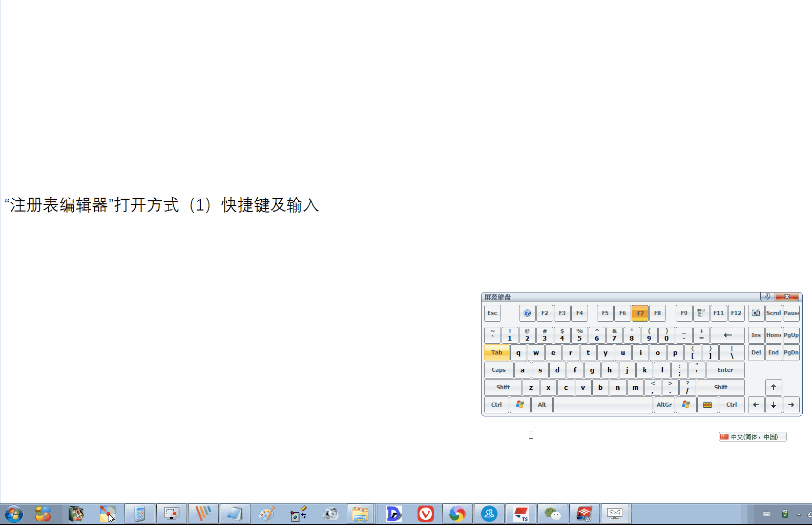Click the Windows logo key beside AltGr

[x=686, y=405]
